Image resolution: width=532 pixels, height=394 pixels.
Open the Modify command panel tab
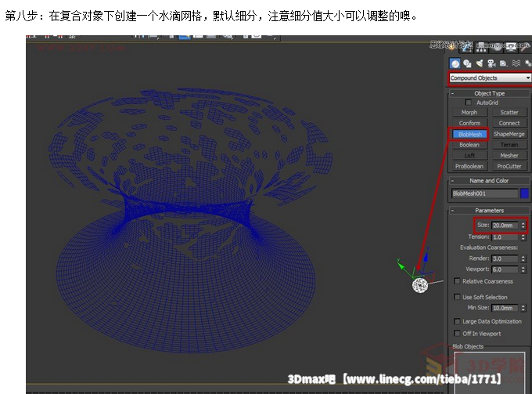466,47
